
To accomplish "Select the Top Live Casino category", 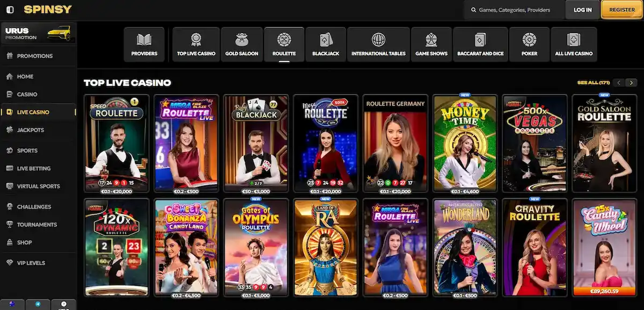I will 196,45.
